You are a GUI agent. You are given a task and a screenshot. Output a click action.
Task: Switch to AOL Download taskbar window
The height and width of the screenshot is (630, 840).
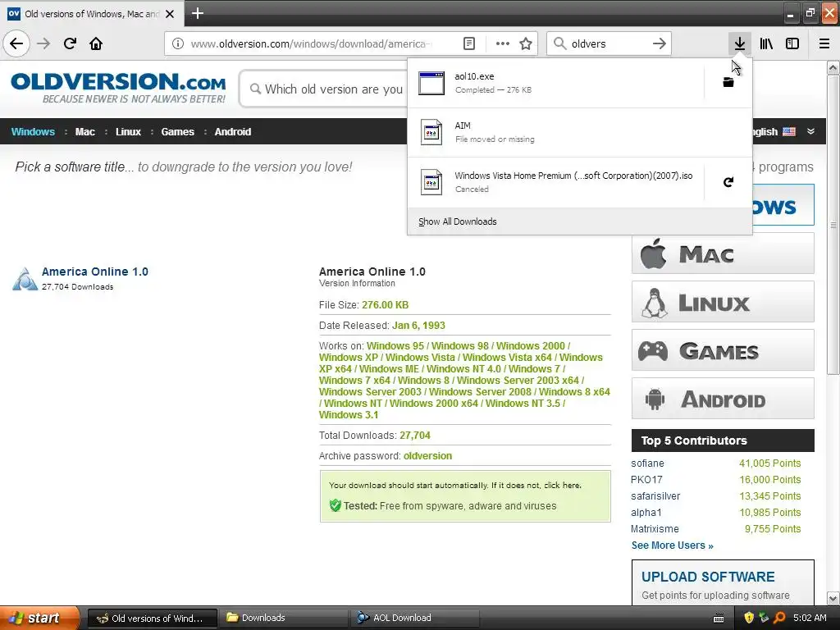click(x=416, y=618)
